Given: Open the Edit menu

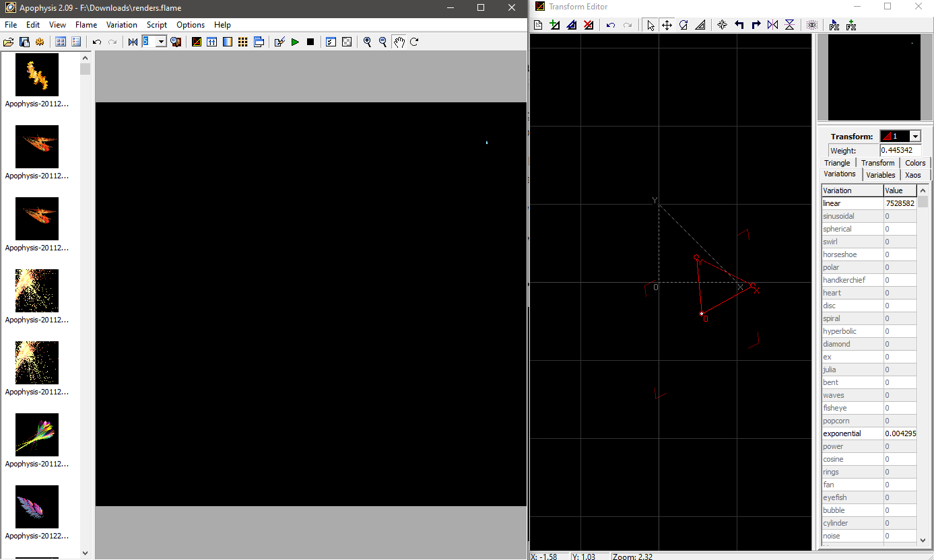Looking at the screenshot, I should 33,25.
